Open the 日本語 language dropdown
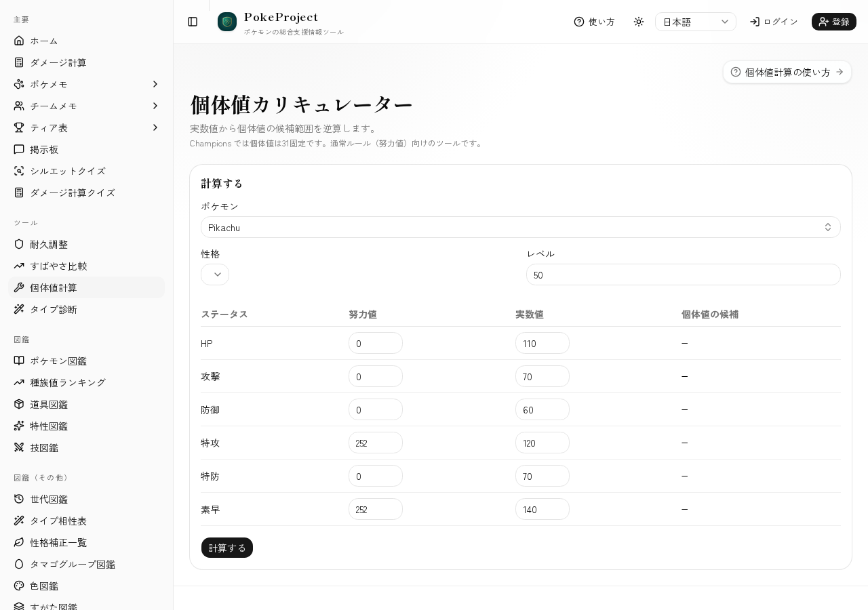The image size is (868, 610). pos(696,22)
